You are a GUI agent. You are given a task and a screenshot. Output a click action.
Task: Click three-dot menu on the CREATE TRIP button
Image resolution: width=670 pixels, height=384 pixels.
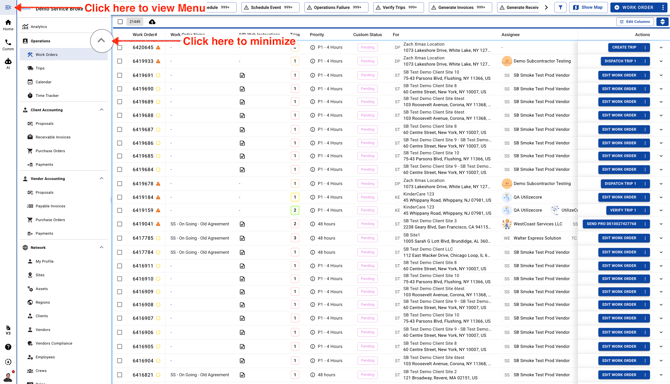[x=645, y=47]
